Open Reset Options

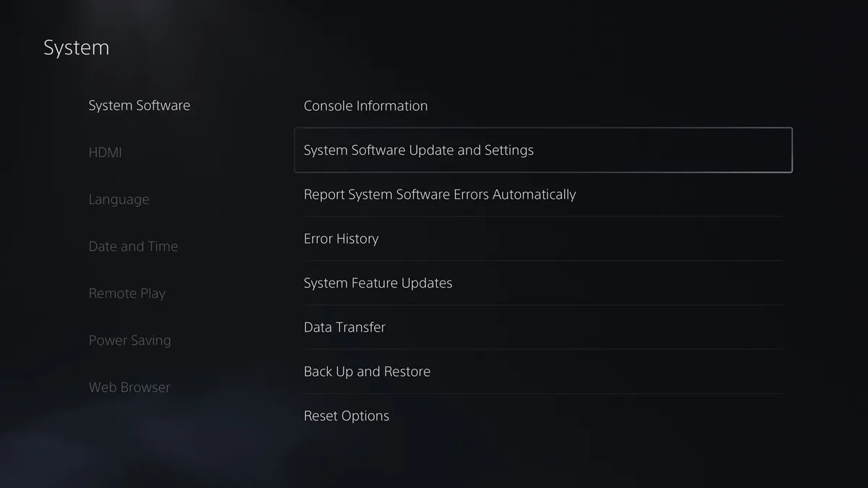346,415
